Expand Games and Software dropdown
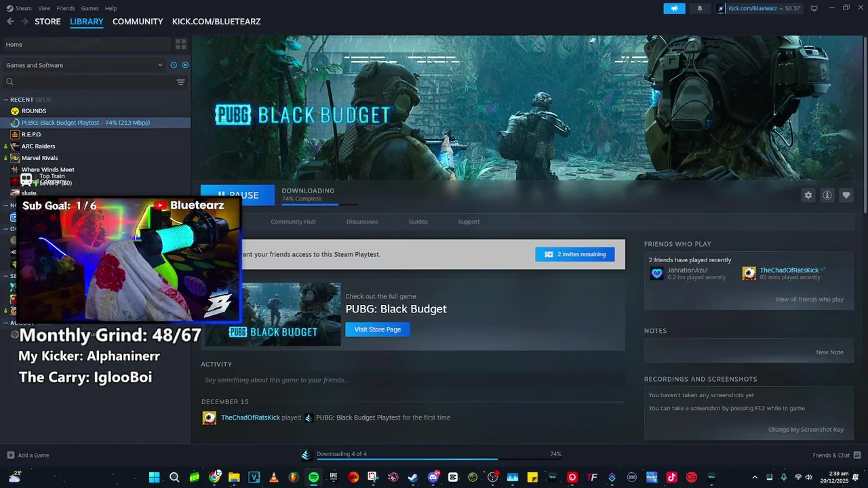Image resolution: width=868 pixels, height=488 pixels. tap(85, 65)
